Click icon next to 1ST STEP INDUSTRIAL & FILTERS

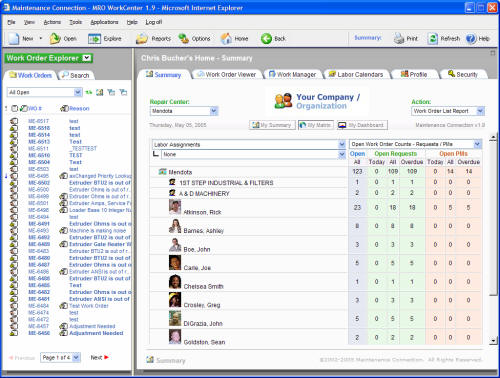172,182
